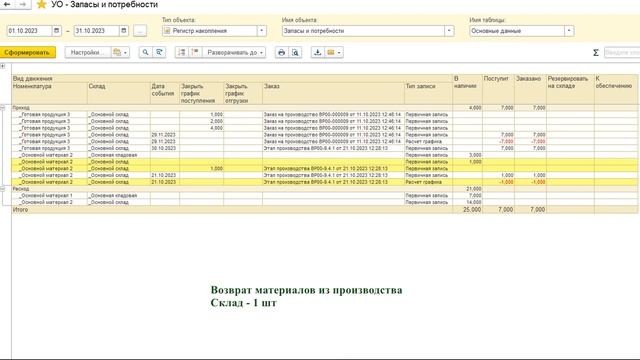Go back with the left arrow

(x=7, y=4)
